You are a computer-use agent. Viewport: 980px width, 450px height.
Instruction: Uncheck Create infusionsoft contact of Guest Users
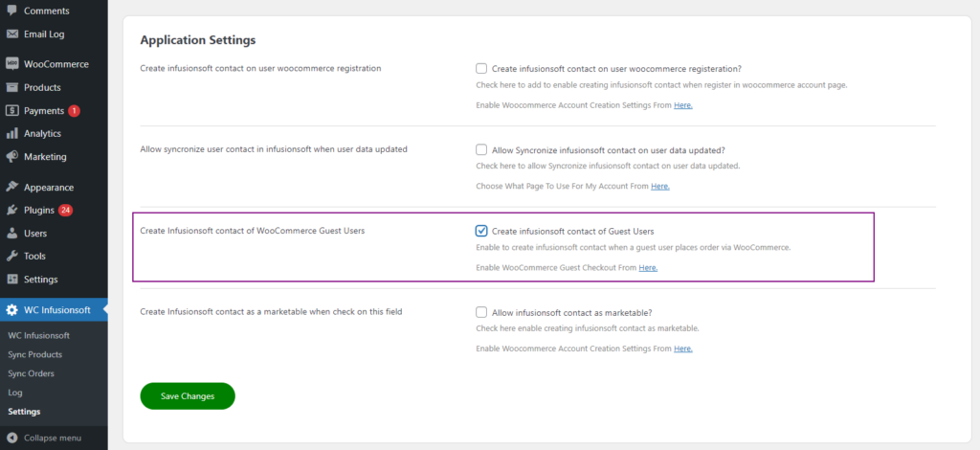coord(481,232)
